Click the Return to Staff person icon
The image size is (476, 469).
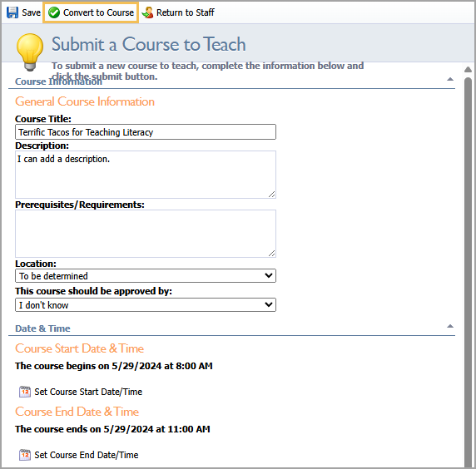tap(147, 12)
